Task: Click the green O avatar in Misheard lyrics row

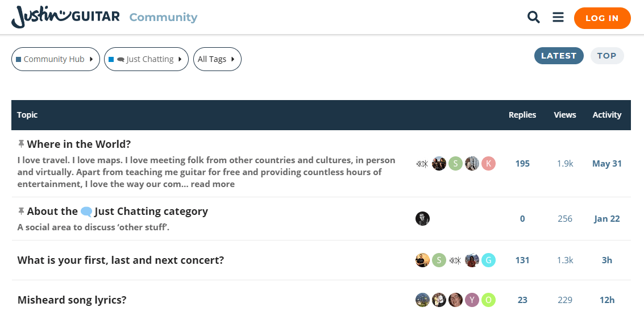Action: [488, 300]
